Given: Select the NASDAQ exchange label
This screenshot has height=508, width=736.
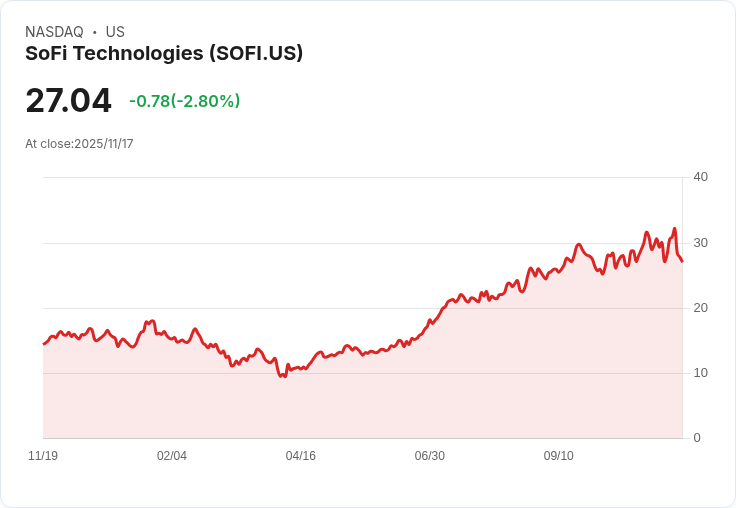Looking at the screenshot, I should point(54,32).
